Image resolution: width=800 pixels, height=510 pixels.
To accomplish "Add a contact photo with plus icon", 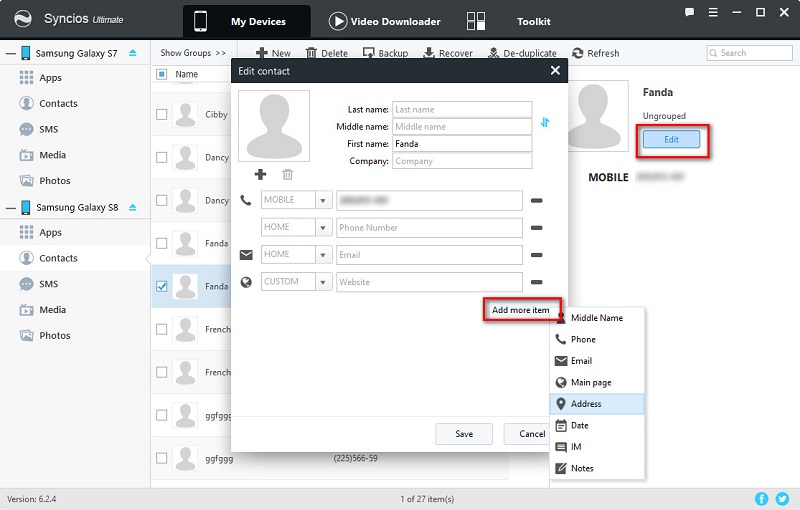I will tap(260, 174).
